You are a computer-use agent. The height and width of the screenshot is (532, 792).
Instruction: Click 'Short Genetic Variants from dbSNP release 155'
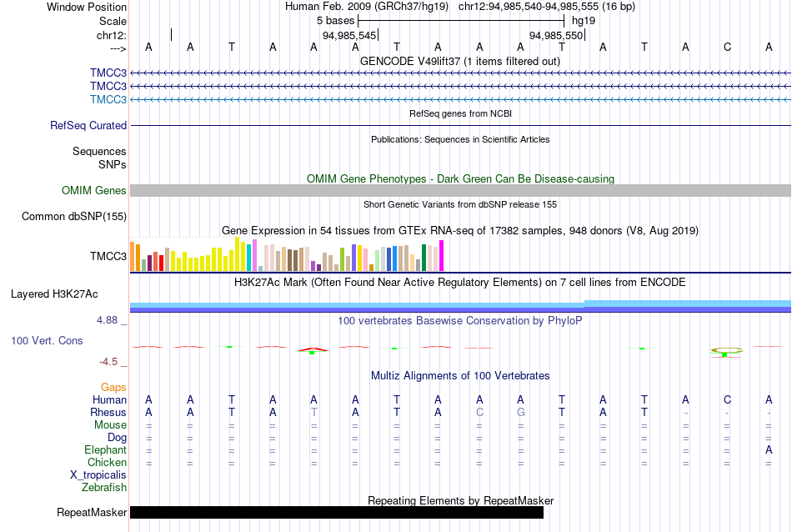460,204
